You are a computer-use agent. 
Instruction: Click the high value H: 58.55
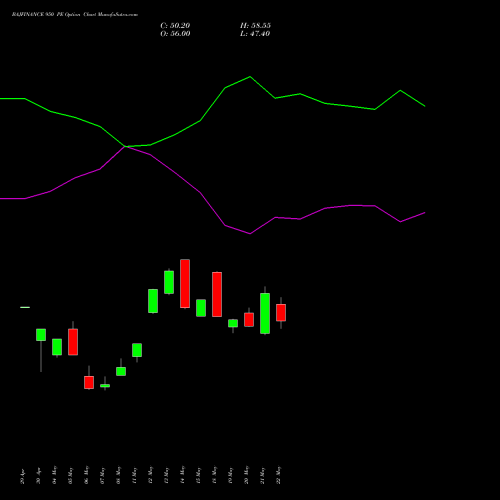tap(255, 26)
